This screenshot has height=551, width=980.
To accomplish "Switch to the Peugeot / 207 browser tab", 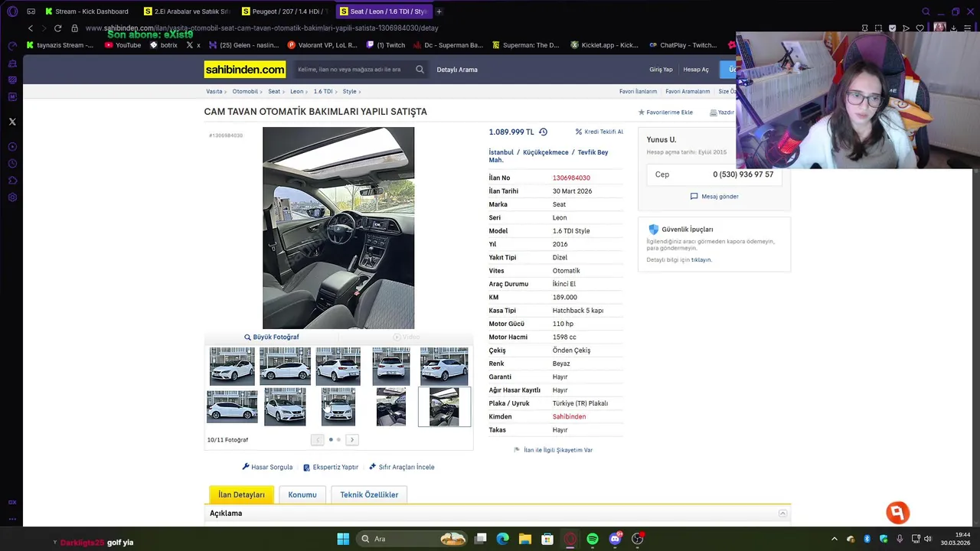I will click(x=285, y=11).
